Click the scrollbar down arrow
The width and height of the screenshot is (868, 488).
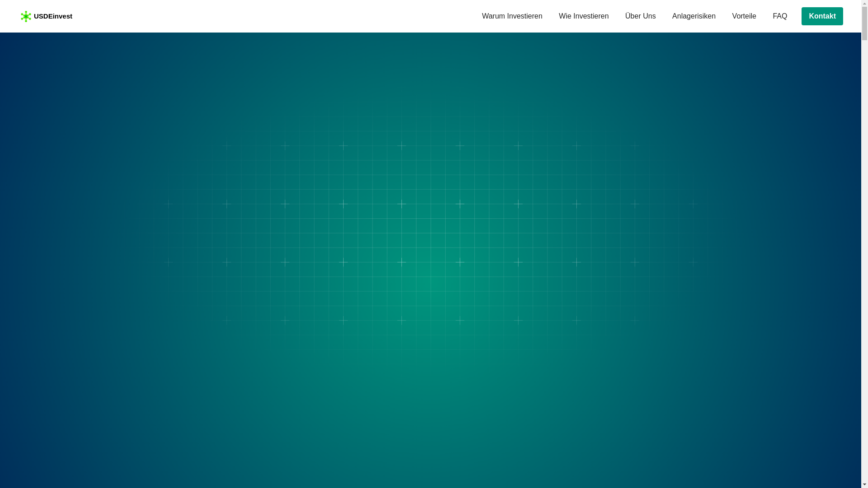[864, 484]
